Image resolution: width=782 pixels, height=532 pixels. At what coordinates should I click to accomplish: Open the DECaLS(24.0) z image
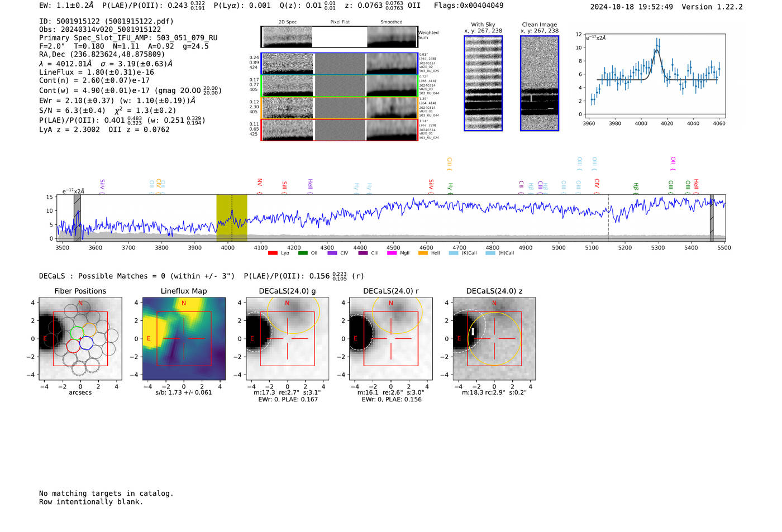tap(494, 339)
